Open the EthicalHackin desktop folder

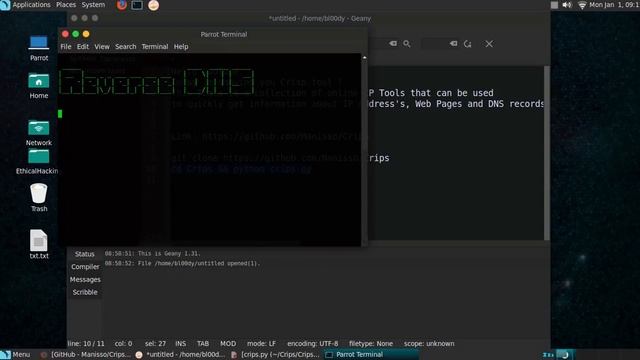[37, 162]
